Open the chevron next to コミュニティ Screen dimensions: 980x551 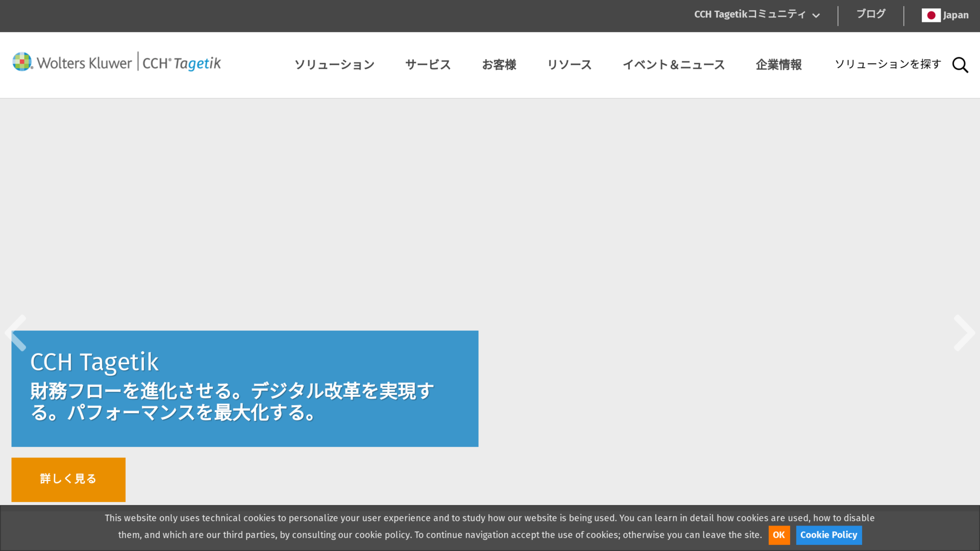click(817, 15)
